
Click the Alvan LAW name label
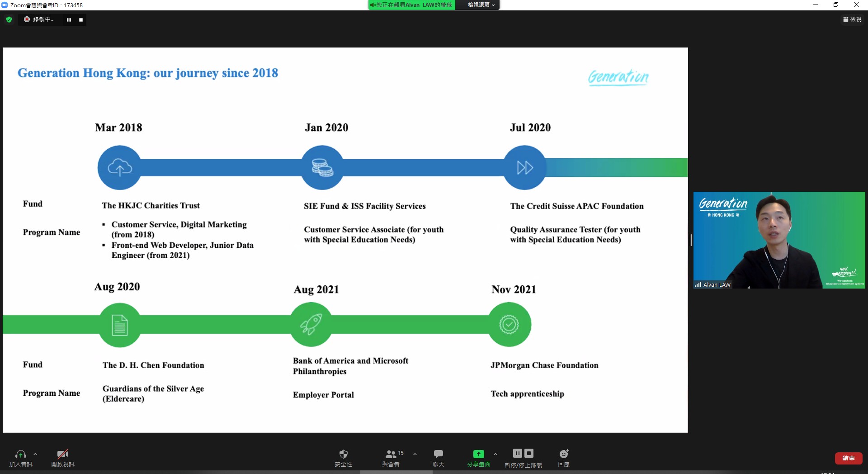[717, 284]
